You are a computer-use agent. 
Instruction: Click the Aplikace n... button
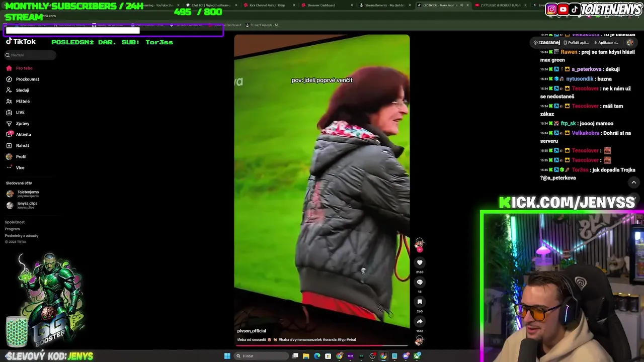[x=605, y=43]
